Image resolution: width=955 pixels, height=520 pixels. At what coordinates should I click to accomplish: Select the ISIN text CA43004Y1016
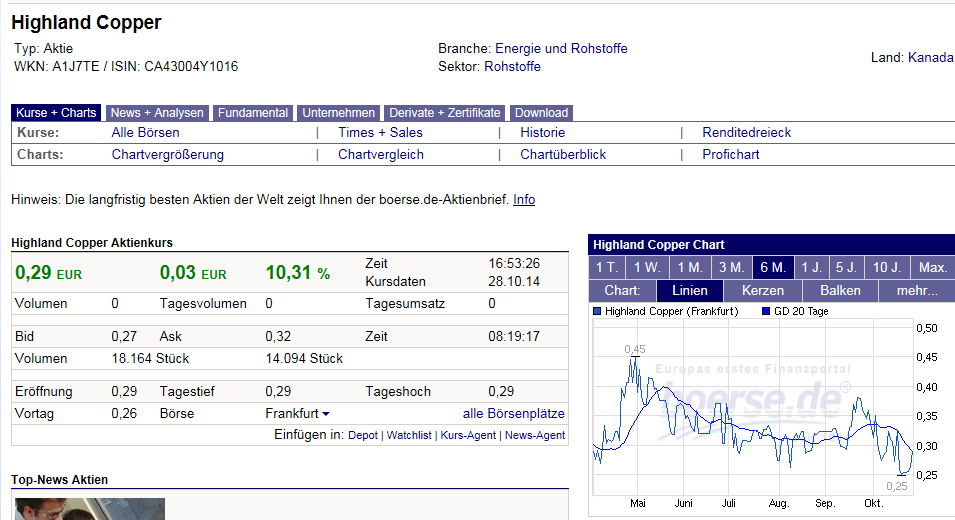(x=191, y=66)
